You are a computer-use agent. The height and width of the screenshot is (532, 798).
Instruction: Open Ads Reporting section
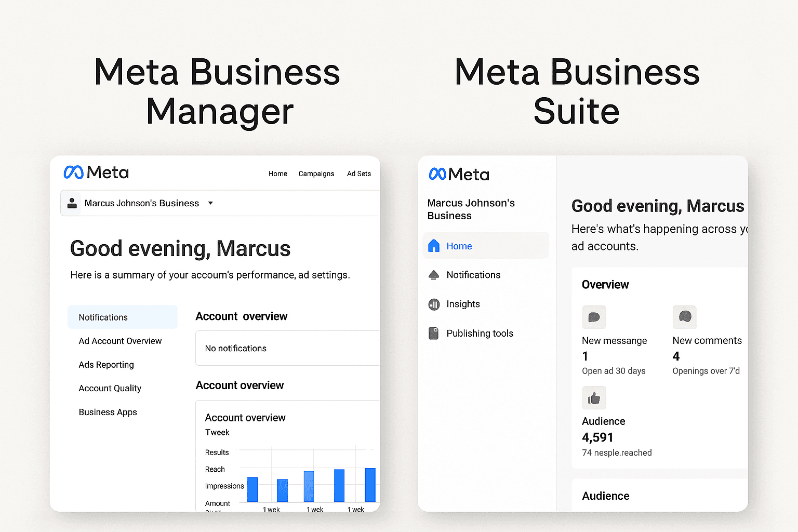coord(107,365)
